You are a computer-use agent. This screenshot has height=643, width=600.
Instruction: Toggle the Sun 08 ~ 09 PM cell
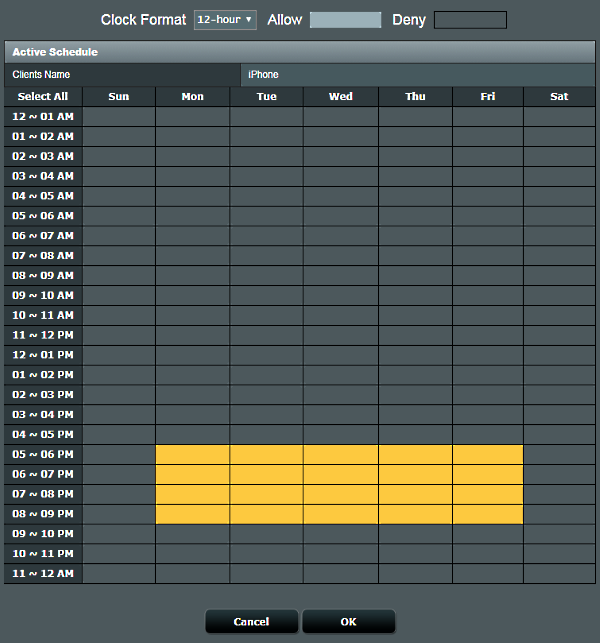(x=119, y=514)
